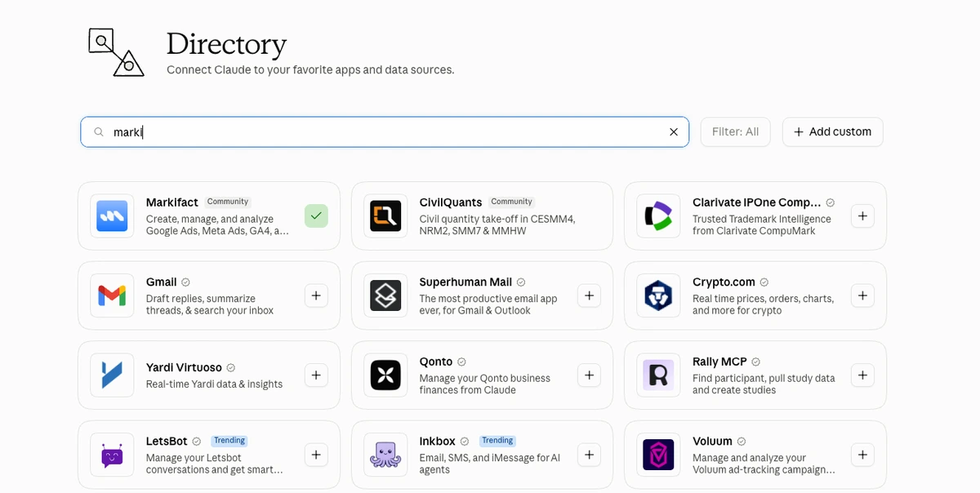Open the Crypto.com title
This screenshot has height=493, width=980.
pyautogui.click(x=724, y=282)
